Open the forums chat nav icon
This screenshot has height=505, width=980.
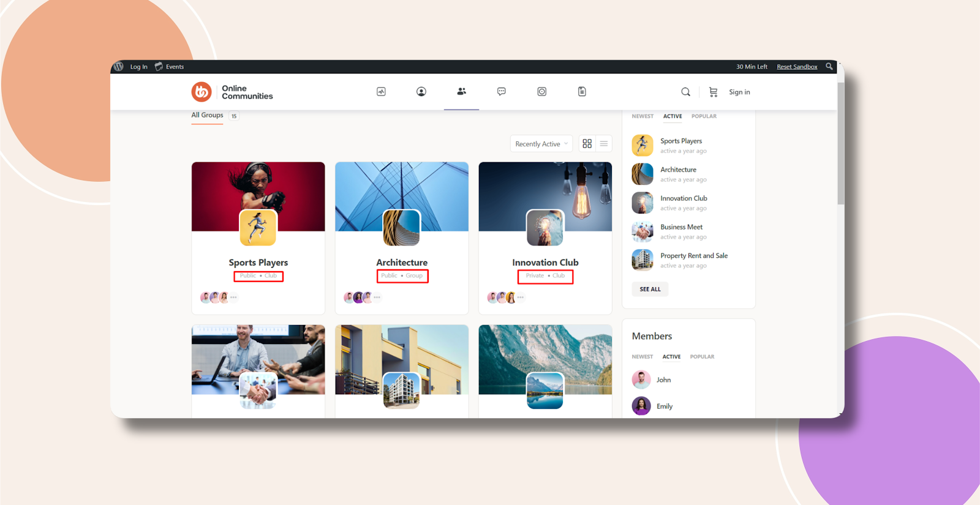click(x=502, y=92)
